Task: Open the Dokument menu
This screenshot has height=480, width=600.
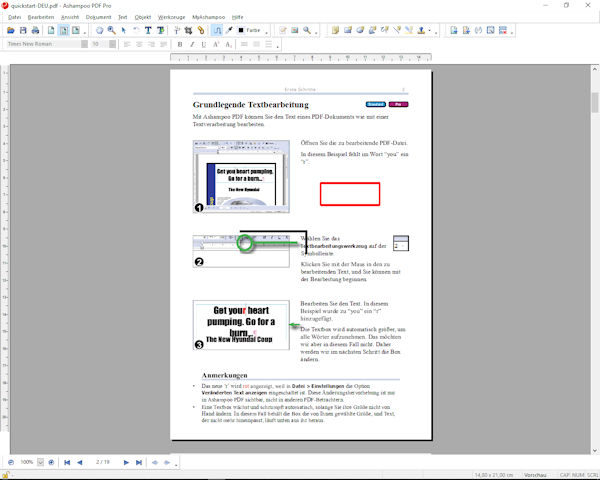Action: 98,17
